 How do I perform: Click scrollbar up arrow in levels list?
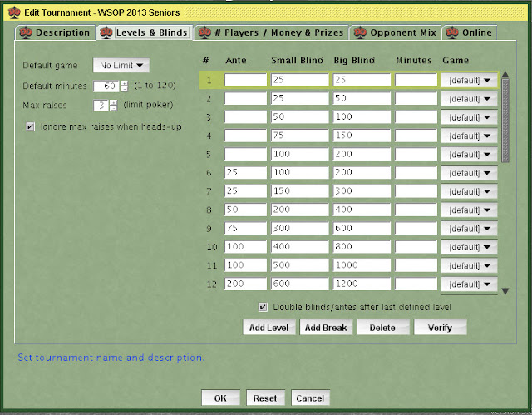505,74
